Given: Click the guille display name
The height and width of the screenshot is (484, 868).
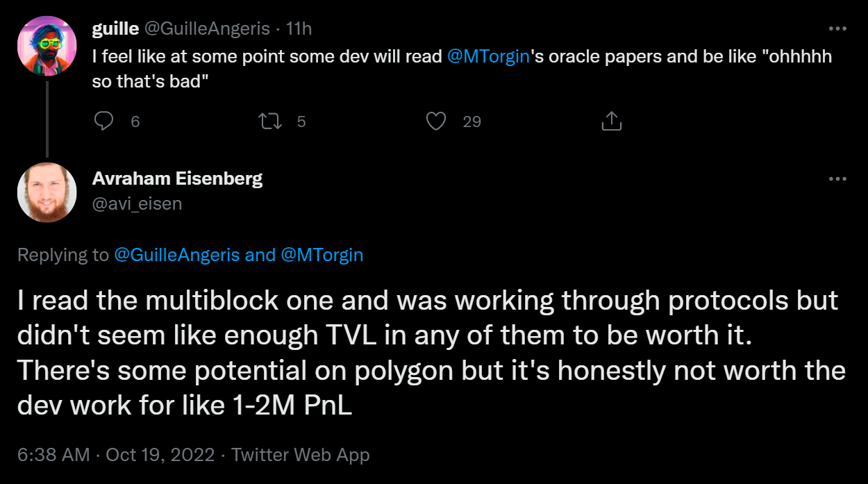Looking at the screenshot, I should click(115, 28).
